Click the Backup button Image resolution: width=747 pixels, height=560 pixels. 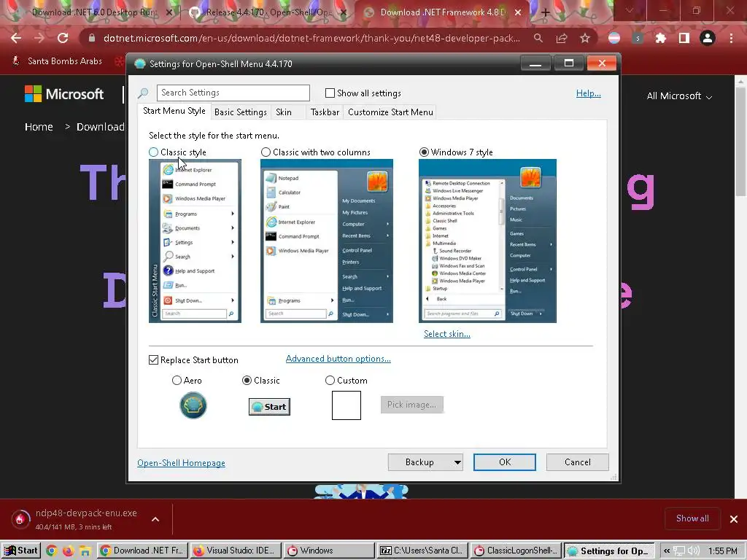point(419,462)
